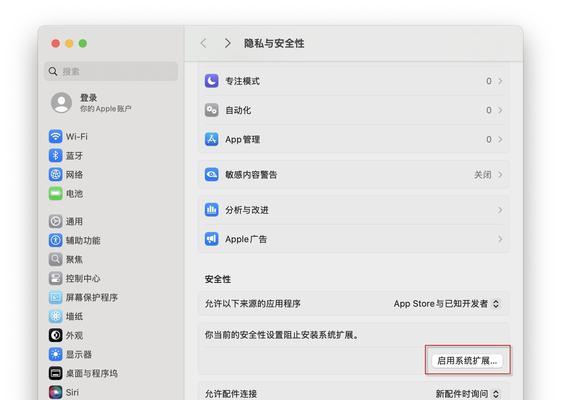Viewport: 561px width, 400px height.
Task: Open the 允许配件连接 dropdown
Action: click(x=467, y=394)
